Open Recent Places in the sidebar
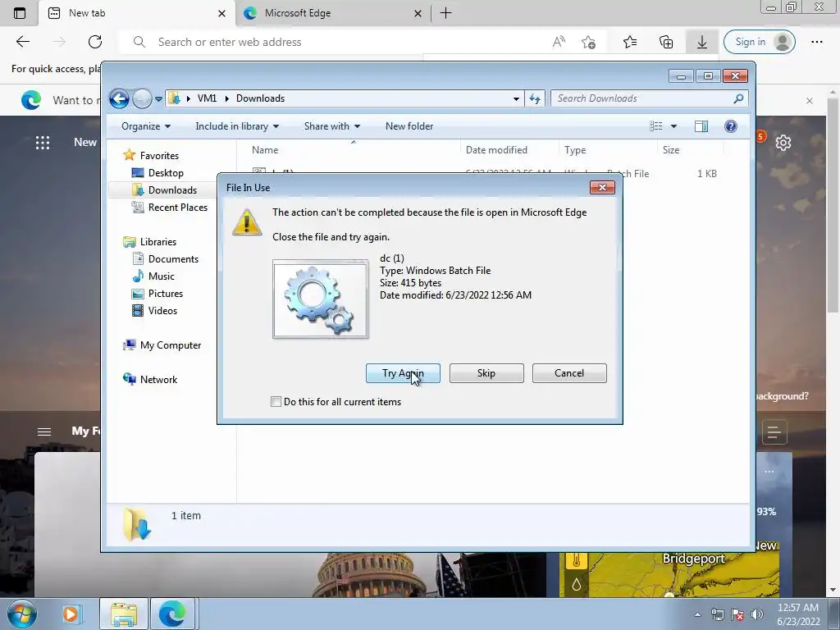840x630 pixels. (x=177, y=208)
